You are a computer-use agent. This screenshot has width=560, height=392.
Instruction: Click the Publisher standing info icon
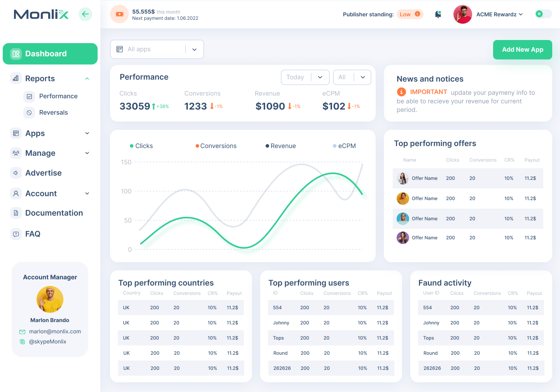(x=417, y=14)
